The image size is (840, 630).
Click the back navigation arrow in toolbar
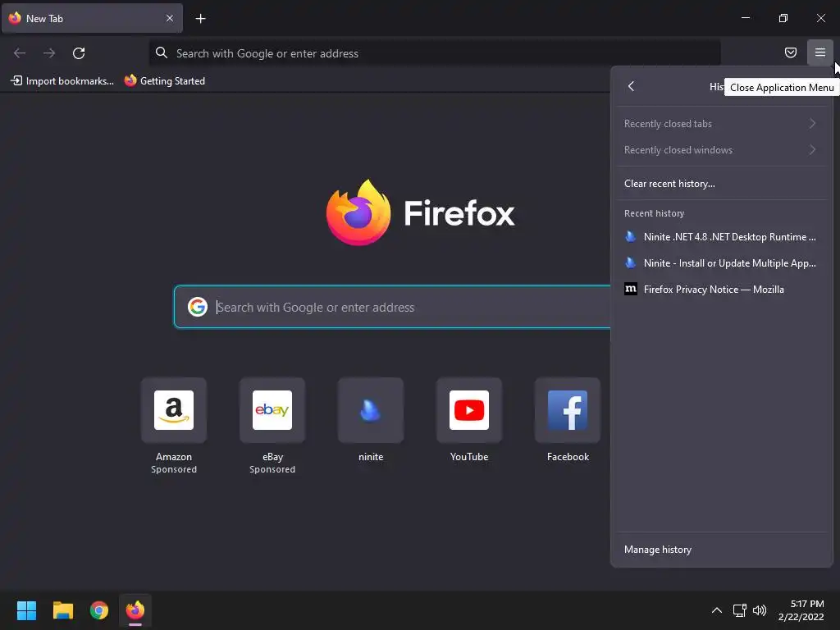coord(20,53)
